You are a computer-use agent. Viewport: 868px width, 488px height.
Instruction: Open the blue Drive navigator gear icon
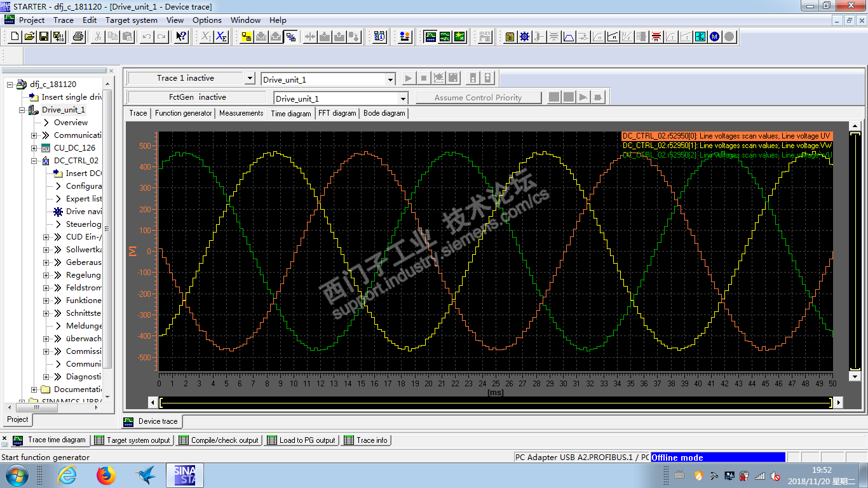524,37
